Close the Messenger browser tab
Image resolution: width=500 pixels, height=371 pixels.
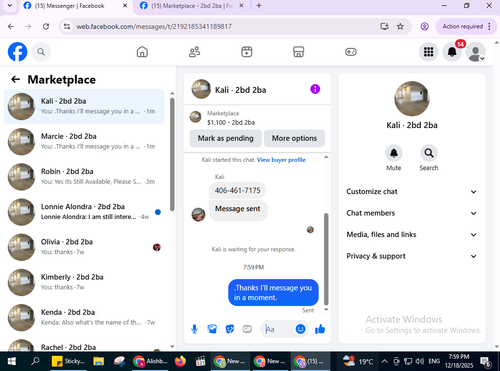click(x=125, y=6)
